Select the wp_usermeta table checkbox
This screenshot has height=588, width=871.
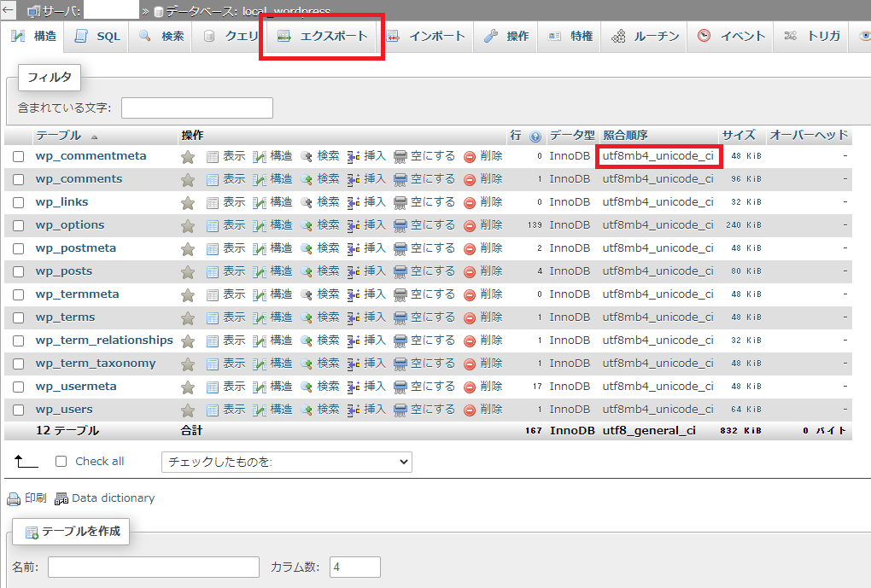[18, 387]
